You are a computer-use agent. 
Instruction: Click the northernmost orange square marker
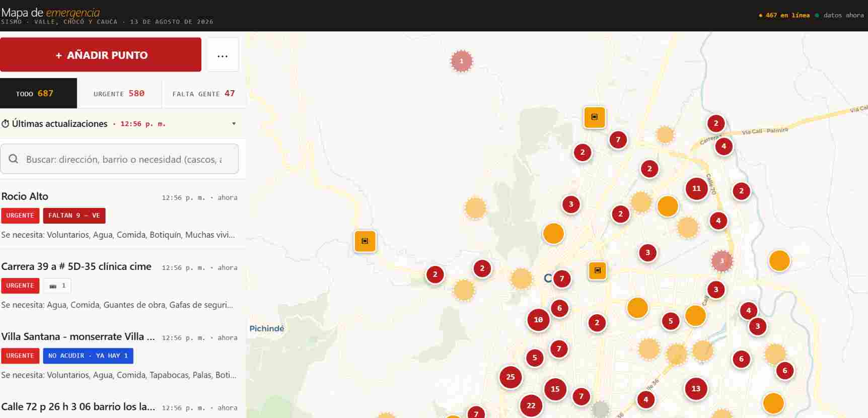pos(595,117)
